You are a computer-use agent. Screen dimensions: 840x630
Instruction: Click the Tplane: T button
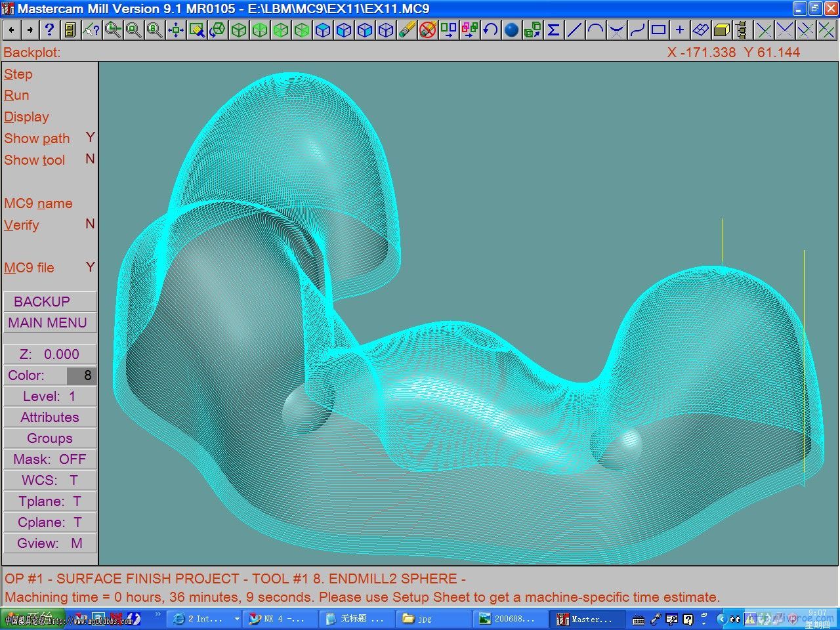[x=50, y=501]
